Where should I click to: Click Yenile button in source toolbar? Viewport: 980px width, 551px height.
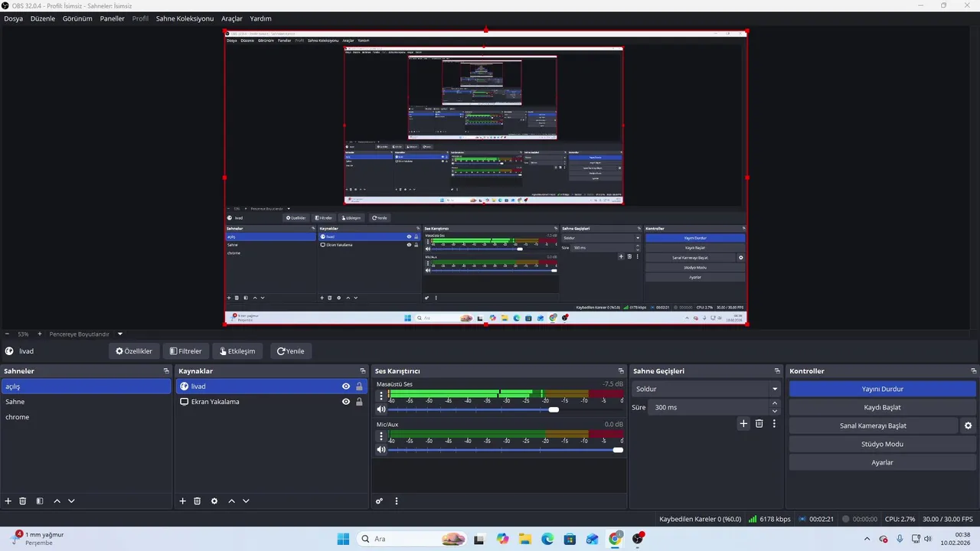pyautogui.click(x=291, y=351)
